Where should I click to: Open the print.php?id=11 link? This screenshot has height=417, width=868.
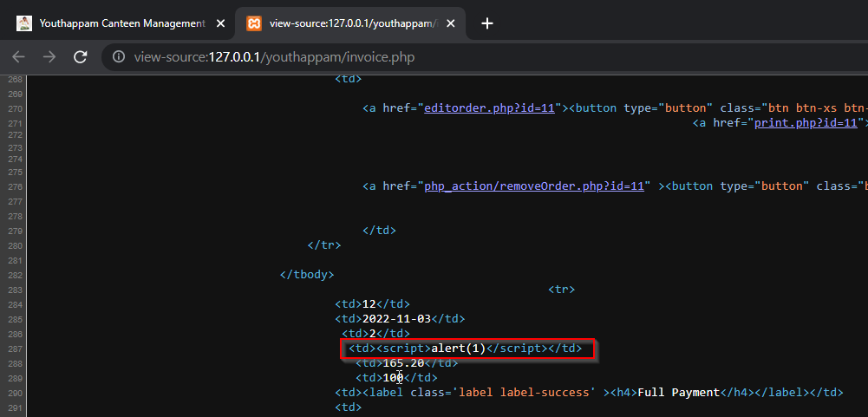coord(806,122)
